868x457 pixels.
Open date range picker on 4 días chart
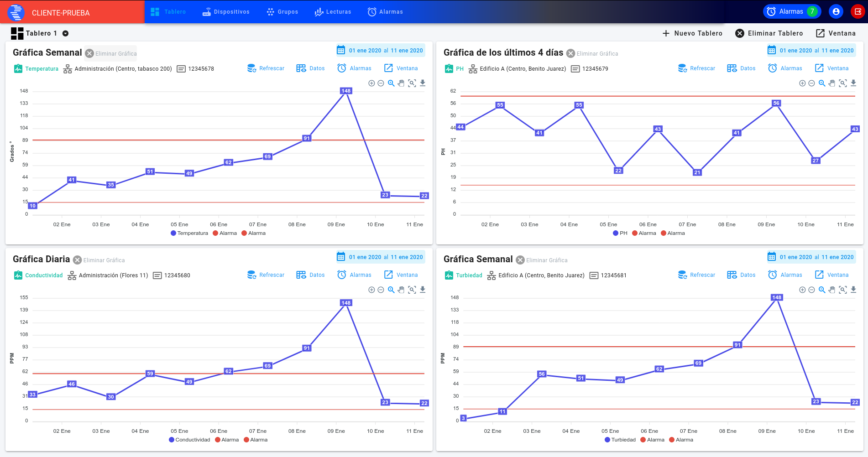(811, 51)
